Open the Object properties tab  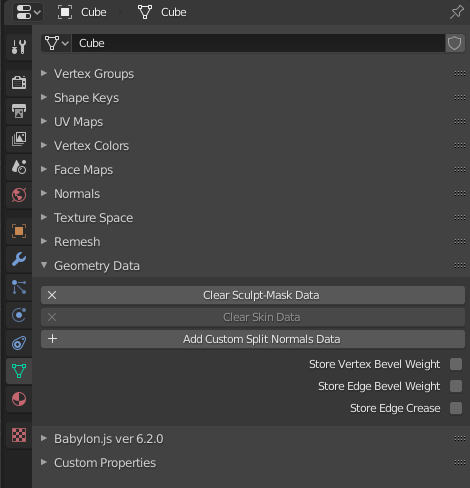19,231
